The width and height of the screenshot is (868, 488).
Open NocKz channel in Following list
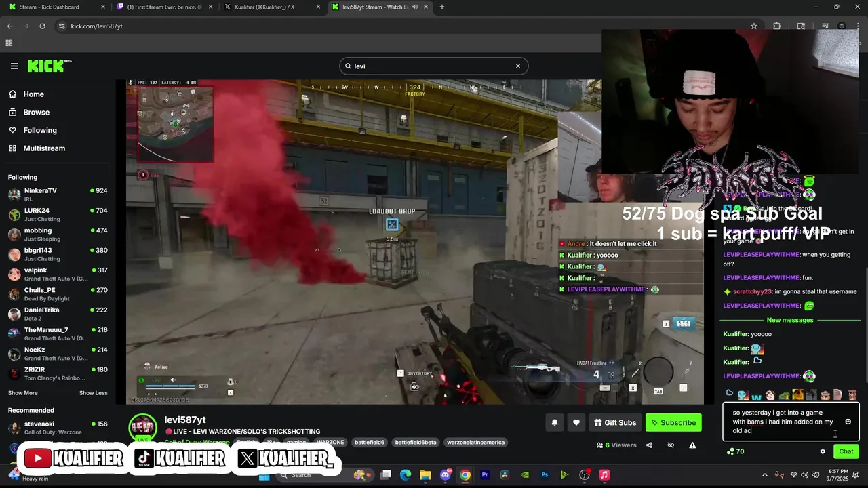[x=58, y=353]
